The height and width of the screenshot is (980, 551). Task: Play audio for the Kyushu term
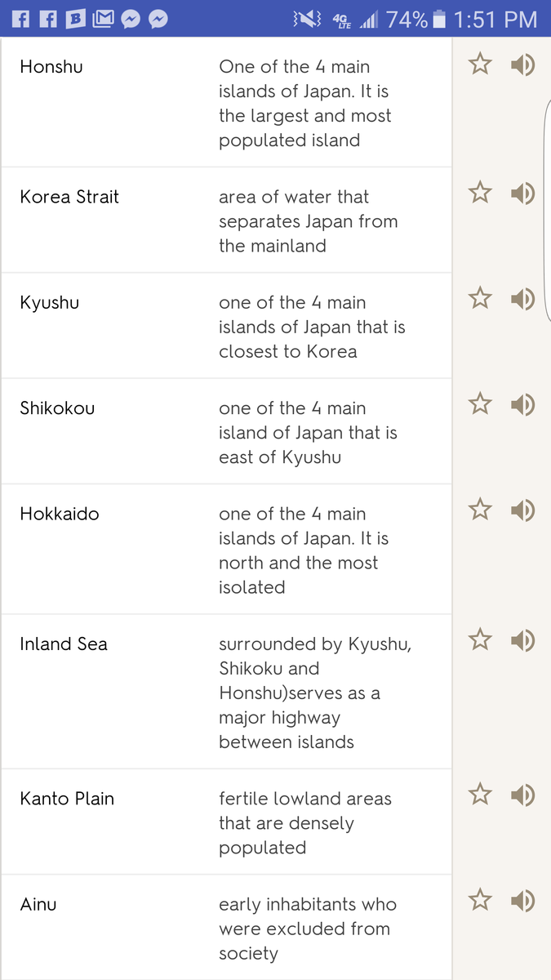click(x=522, y=299)
